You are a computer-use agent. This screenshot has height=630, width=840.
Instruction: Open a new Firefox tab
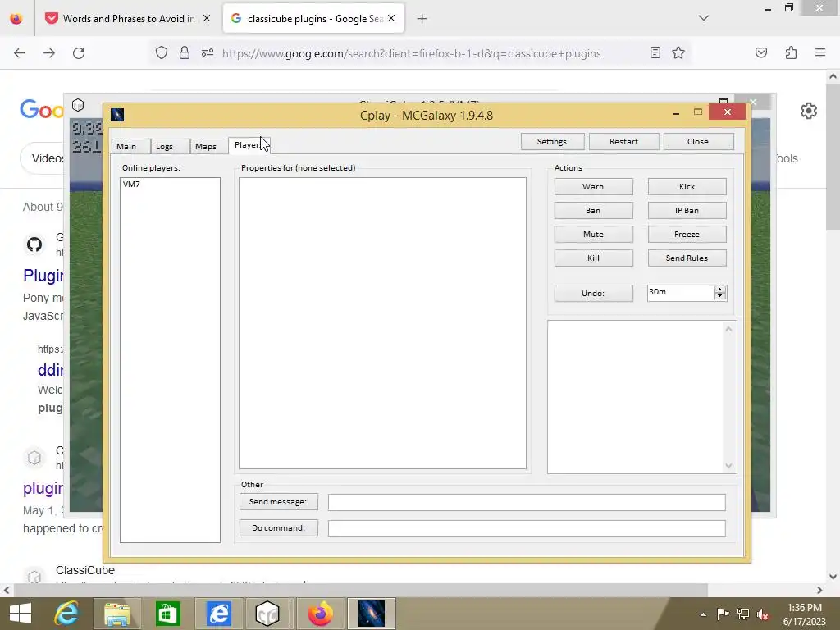point(422,19)
